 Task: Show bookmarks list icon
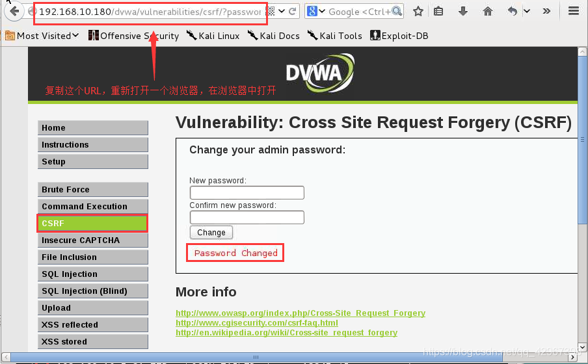(438, 11)
